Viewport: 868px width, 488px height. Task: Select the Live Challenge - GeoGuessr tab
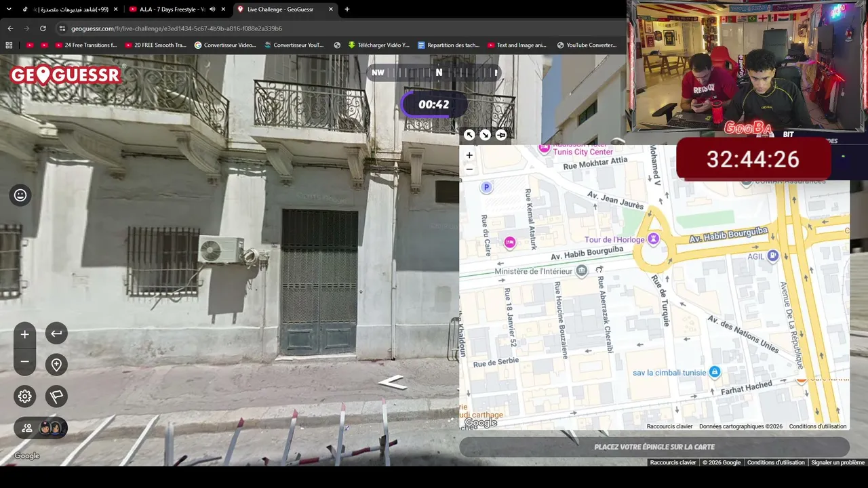point(279,9)
